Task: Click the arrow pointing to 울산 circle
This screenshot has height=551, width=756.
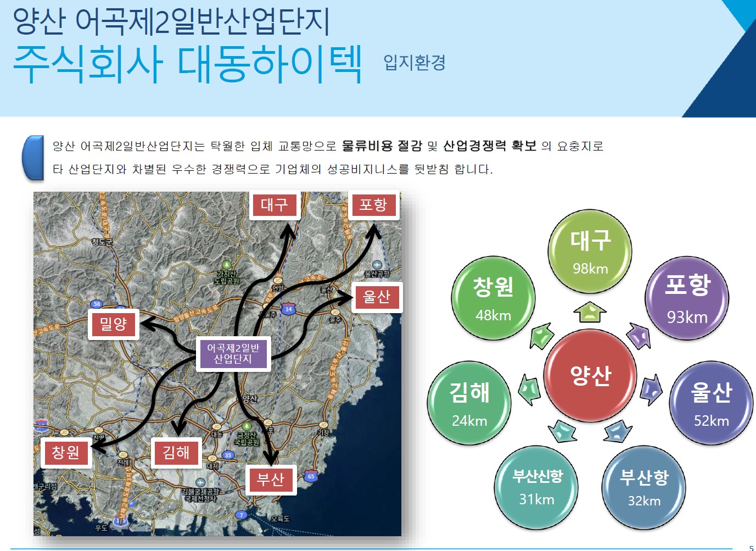Action: 651,389
